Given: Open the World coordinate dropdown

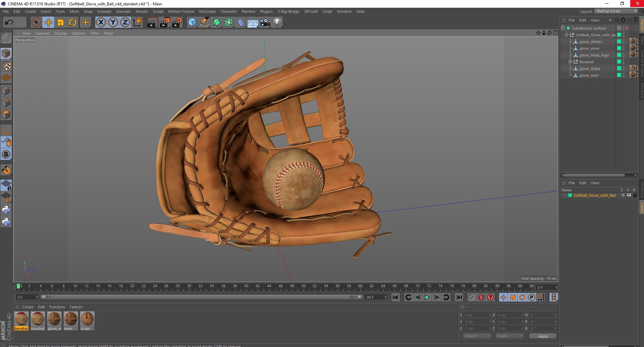Looking at the screenshot, I should (x=477, y=336).
